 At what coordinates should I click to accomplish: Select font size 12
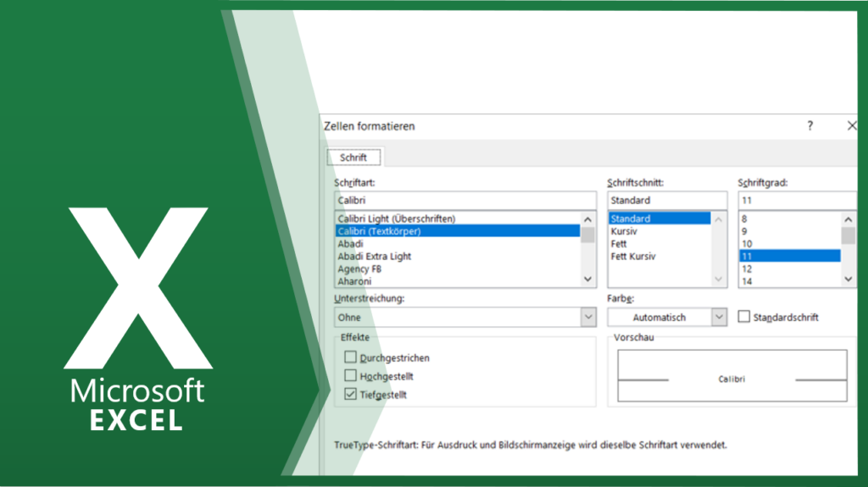point(790,269)
